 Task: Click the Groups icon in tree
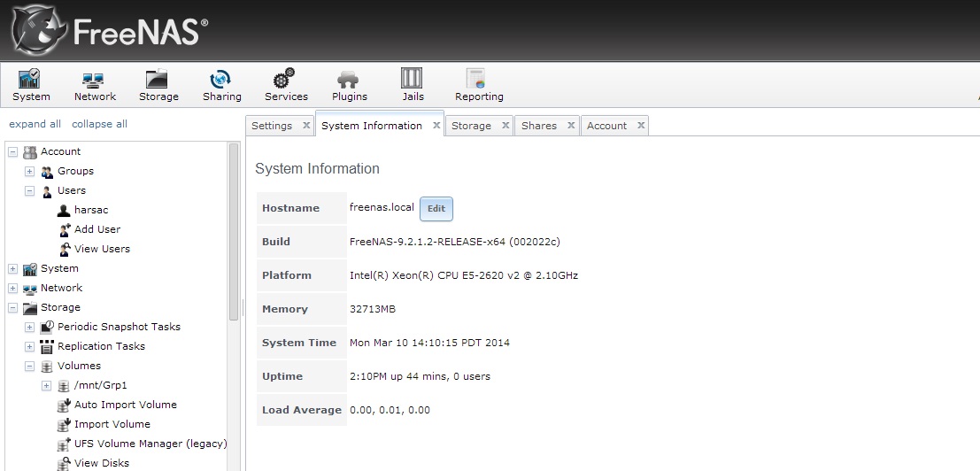tap(47, 171)
